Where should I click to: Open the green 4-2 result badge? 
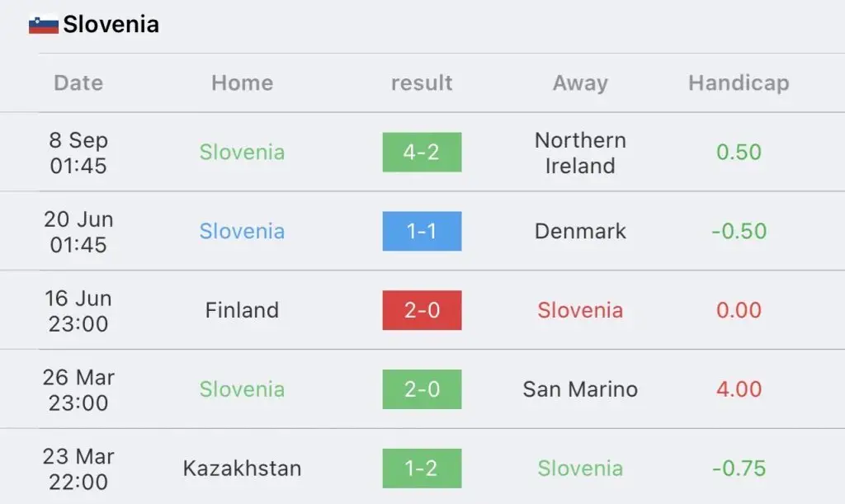(422, 153)
